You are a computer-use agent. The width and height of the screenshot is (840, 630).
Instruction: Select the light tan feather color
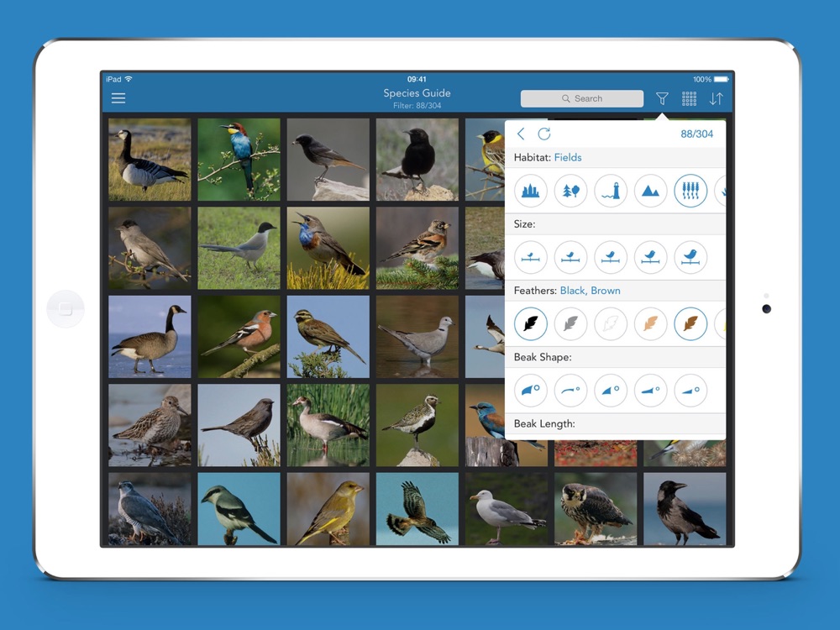click(650, 323)
